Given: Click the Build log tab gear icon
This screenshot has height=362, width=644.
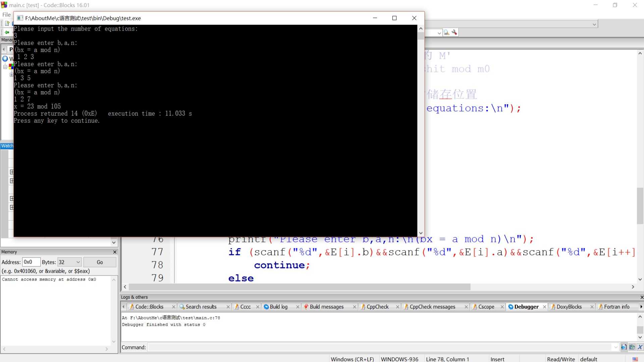Looking at the screenshot, I should click(266, 307).
